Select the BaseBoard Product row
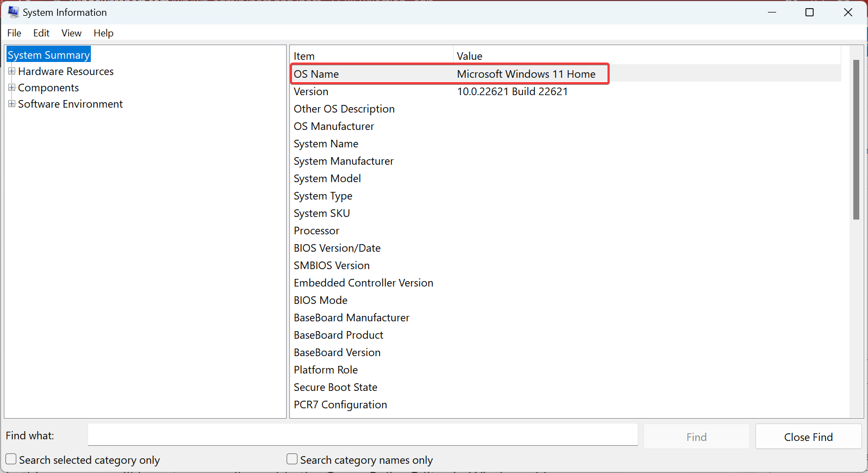The height and width of the screenshot is (473, 868). (x=566, y=335)
